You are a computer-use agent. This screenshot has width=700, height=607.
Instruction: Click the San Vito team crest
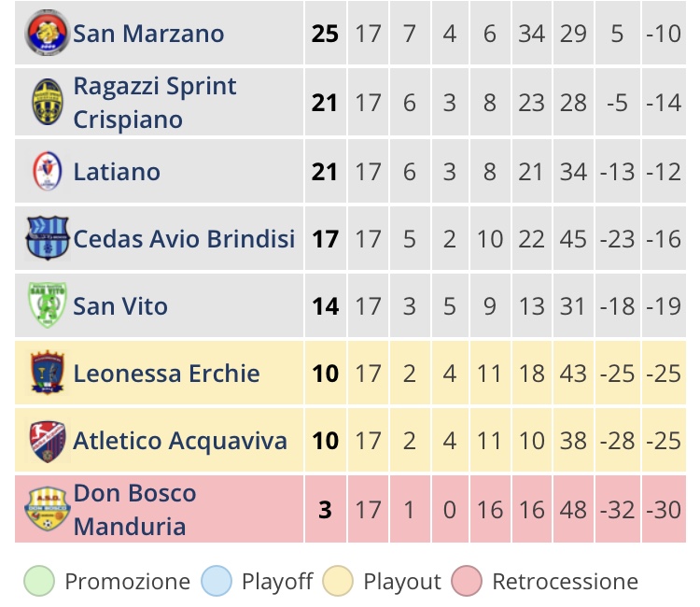coord(48,305)
